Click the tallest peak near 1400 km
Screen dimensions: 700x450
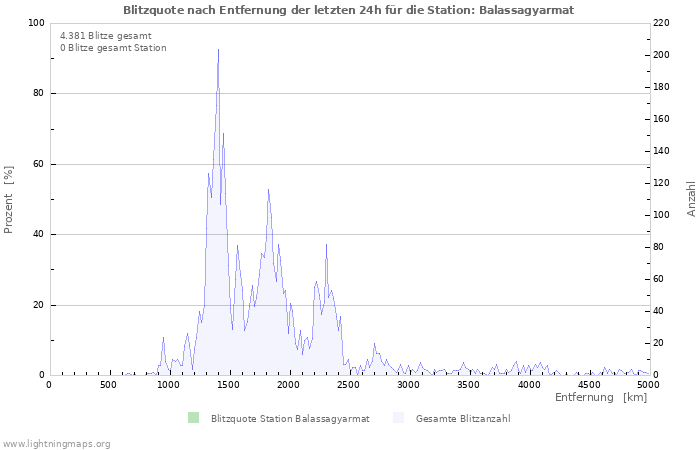click(x=218, y=50)
